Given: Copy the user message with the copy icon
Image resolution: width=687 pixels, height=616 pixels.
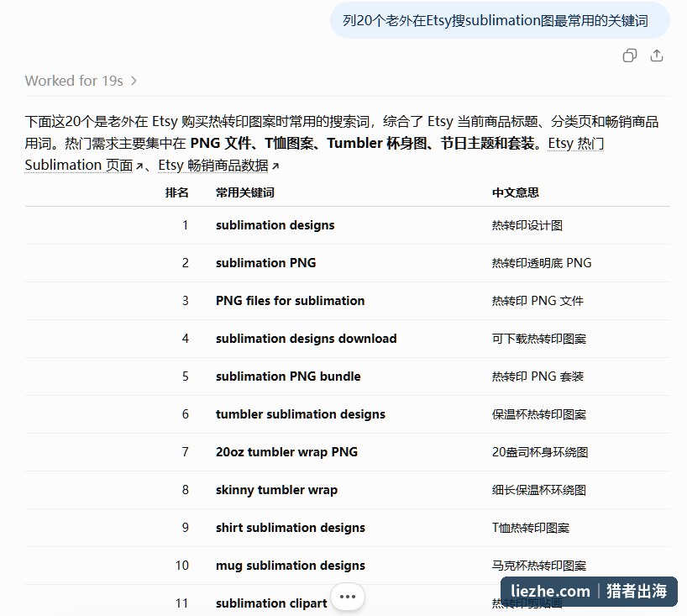Looking at the screenshot, I should tap(630, 55).
